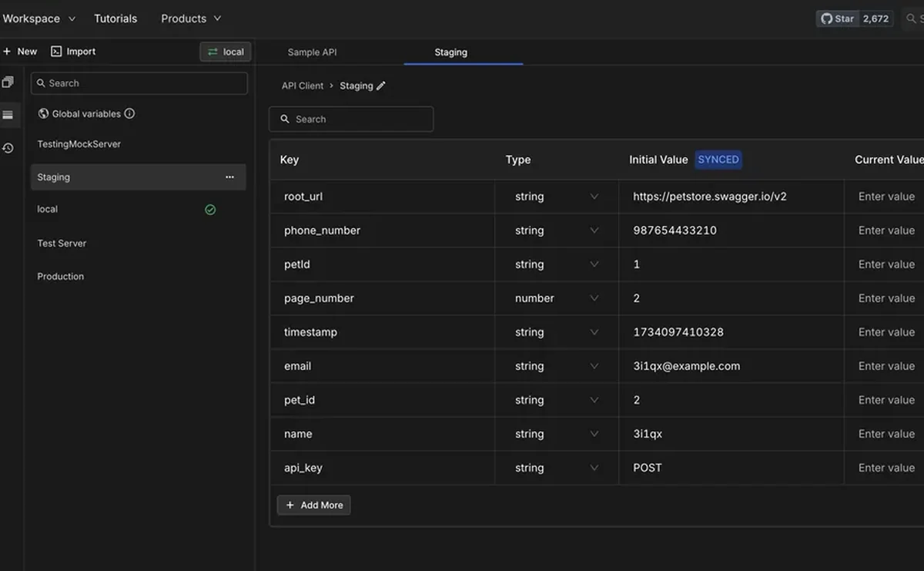
Task: Click current value field for root_url
Action: [x=885, y=196]
